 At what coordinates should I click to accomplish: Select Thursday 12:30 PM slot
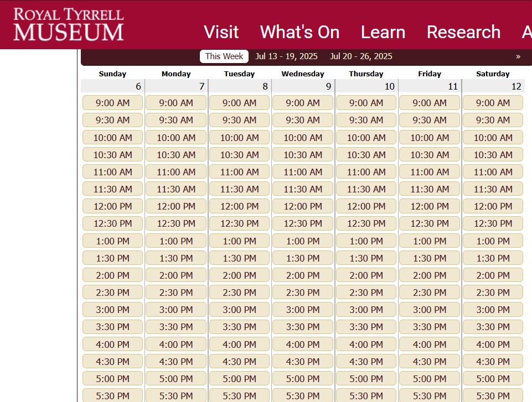click(366, 223)
